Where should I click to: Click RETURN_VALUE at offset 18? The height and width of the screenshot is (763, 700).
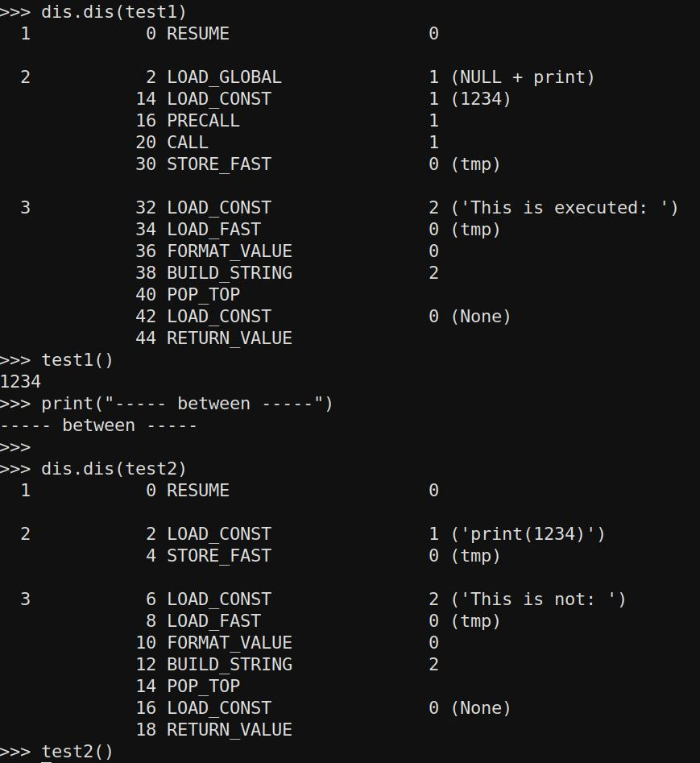(229, 730)
